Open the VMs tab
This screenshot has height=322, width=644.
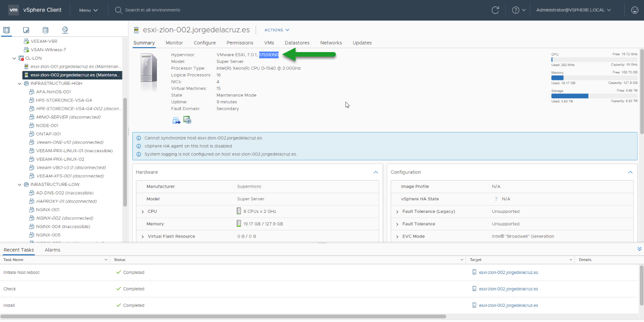click(269, 43)
